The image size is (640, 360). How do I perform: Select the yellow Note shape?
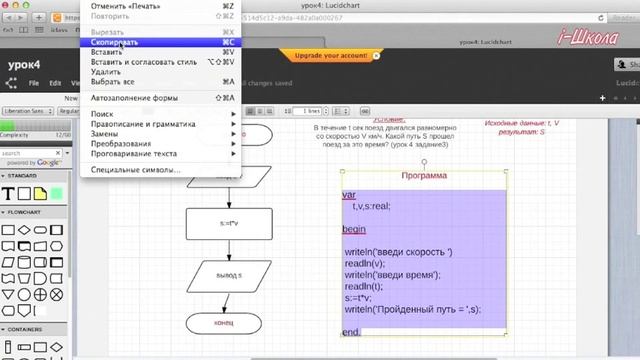click(40, 193)
